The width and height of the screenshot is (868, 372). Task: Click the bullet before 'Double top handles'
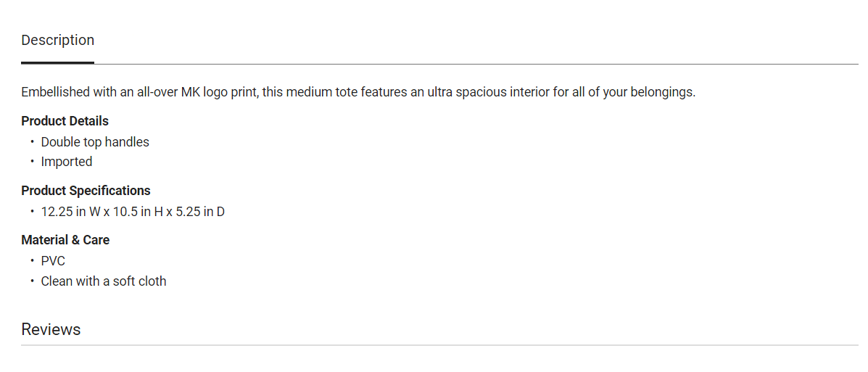[x=32, y=142]
